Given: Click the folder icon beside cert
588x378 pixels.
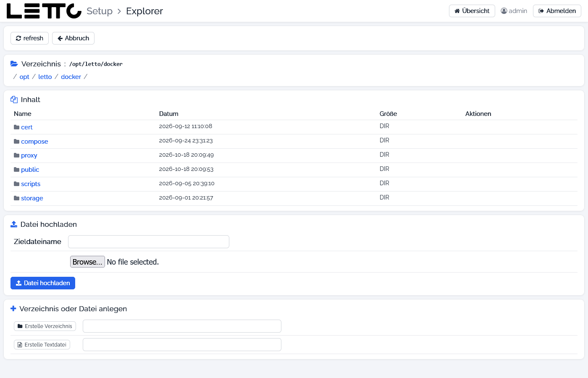Looking at the screenshot, I should (17, 127).
